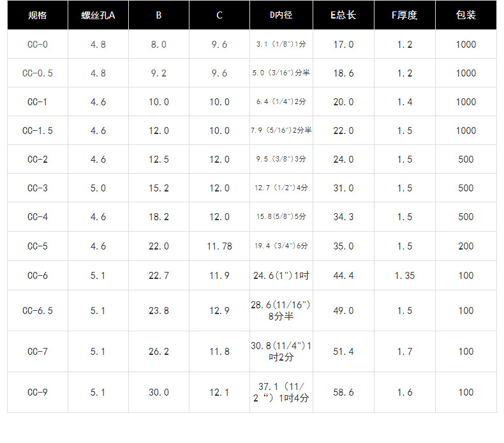Select the 200 packaging quantity cell
The image size is (504, 443).
click(x=466, y=246)
